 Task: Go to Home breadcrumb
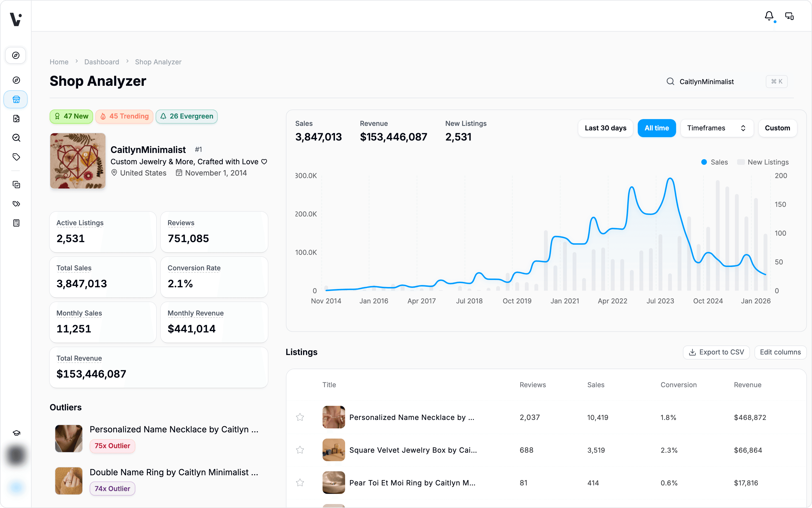point(59,62)
